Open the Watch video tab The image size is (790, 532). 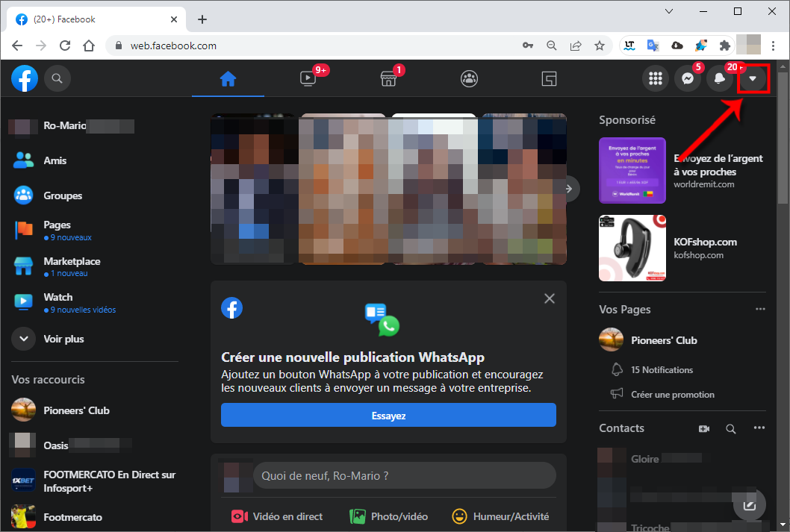point(308,79)
